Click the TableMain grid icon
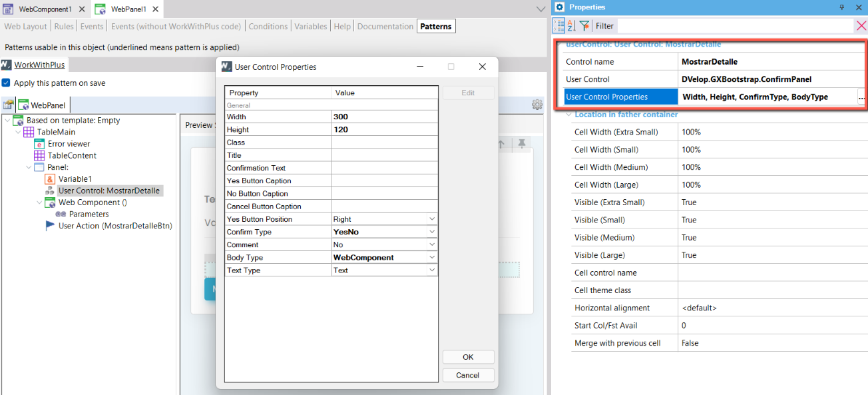The width and height of the screenshot is (868, 395). pyautogui.click(x=29, y=132)
